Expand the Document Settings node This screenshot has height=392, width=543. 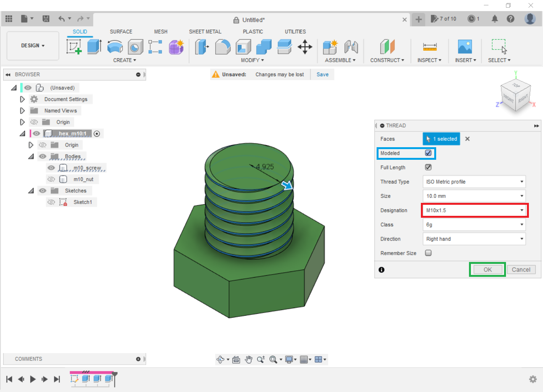click(22, 99)
